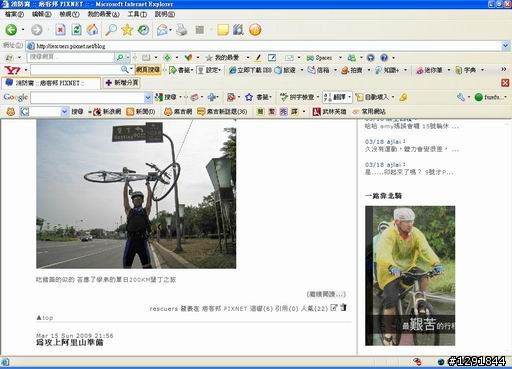512x369 pixels.
Task: Click the gray Forward arrow button
Action: tap(37, 30)
